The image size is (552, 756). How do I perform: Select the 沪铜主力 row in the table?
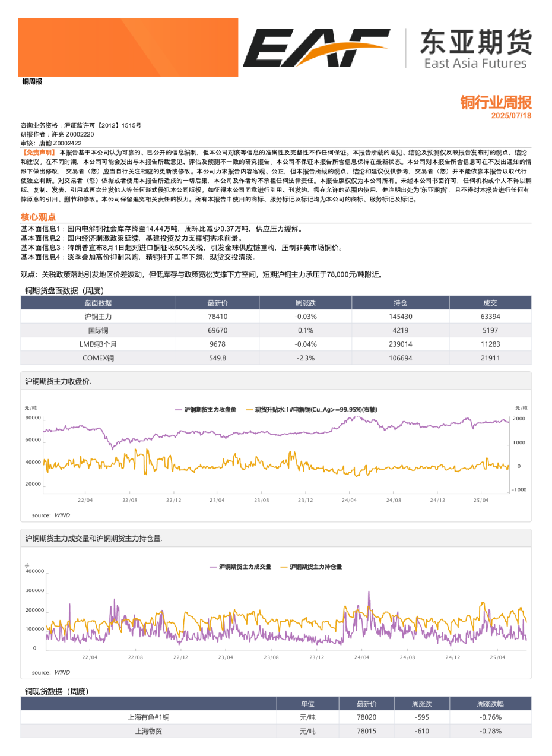(97, 318)
